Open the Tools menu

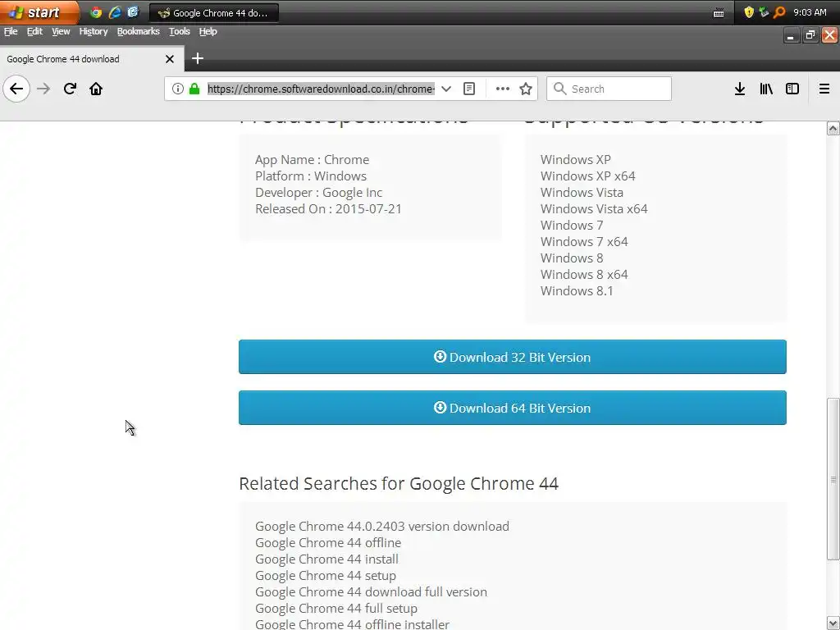pyautogui.click(x=179, y=31)
